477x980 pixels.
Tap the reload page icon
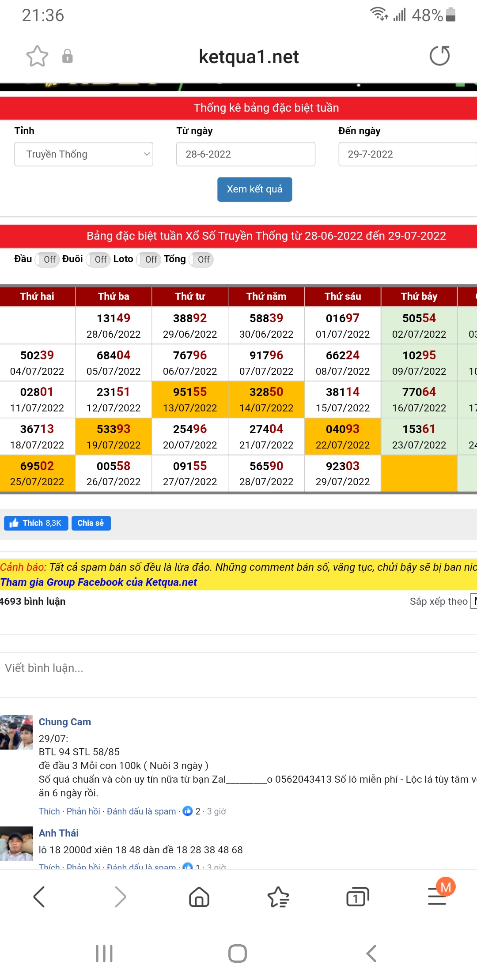tap(439, 56)
